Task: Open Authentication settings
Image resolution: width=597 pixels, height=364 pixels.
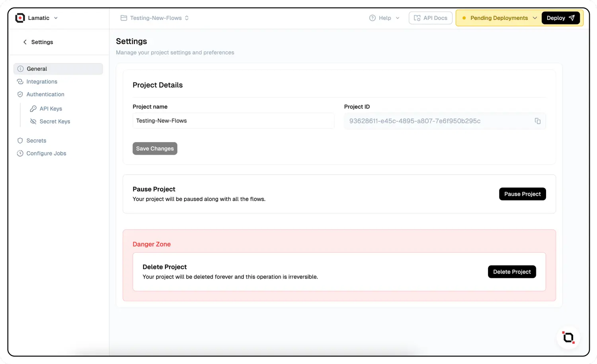Action: 45,94
